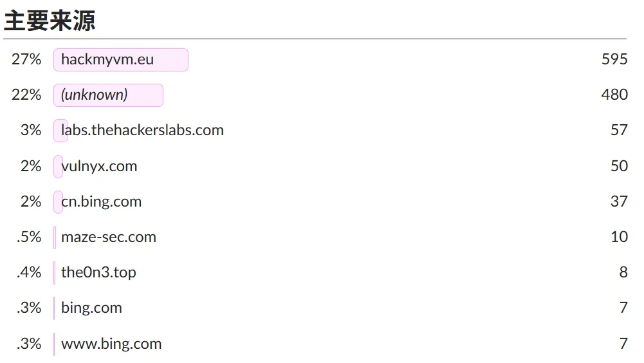Click the 10 count beside maze-sec.com
This screenshot has height=363, width=644.
point(619,237)
